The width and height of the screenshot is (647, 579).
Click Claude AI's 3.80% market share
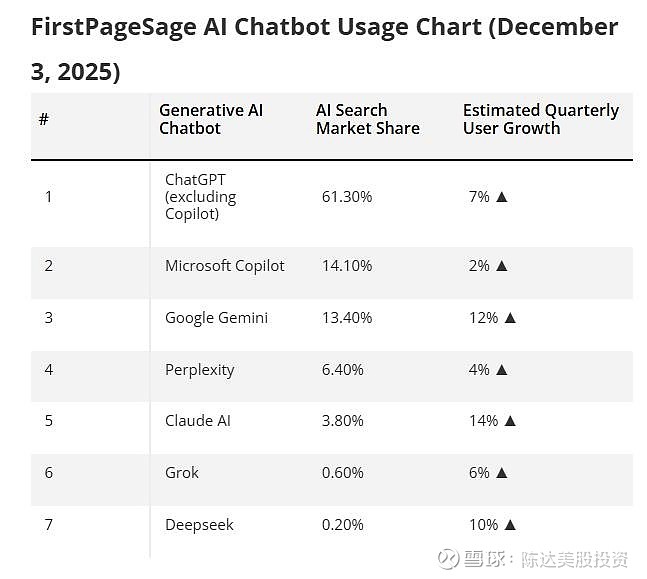[342, 421]
